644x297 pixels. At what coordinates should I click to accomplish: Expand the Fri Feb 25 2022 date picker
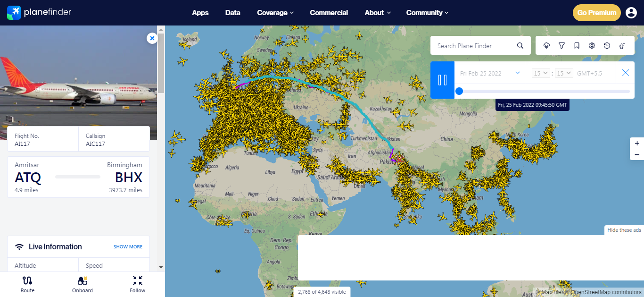click(488, 73)
